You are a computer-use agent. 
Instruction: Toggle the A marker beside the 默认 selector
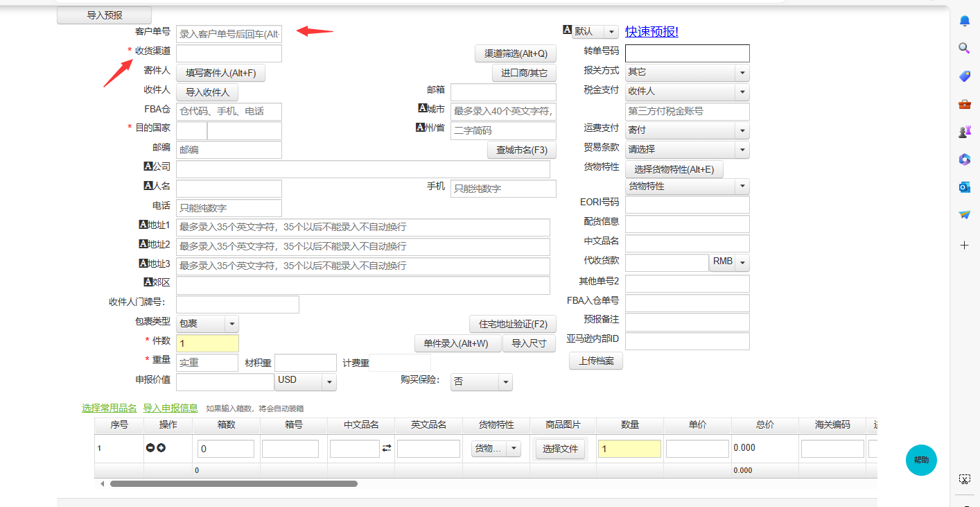tap(566, 31)
